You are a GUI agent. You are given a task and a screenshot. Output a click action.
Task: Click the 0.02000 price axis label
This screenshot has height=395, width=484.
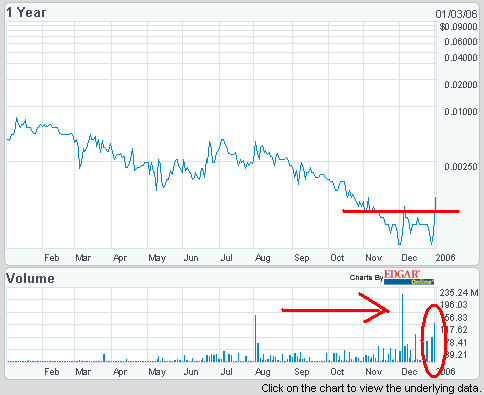pyautogui.click(x=461, y=85)
